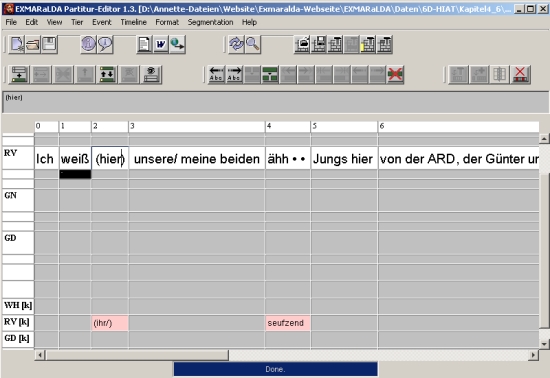The height and width of the screenshot is (378, 550).
Task: Open the Edit menu
Action: [32, 22]
